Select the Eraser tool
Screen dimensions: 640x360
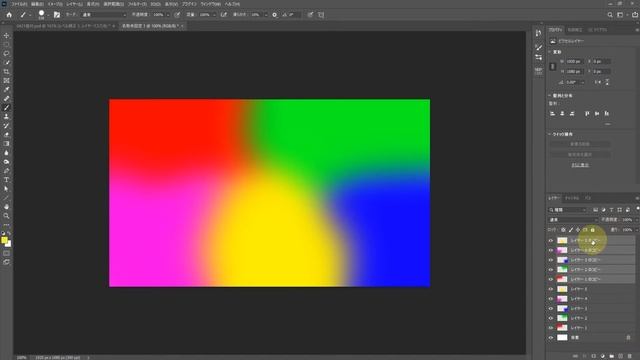click(6, 135)
